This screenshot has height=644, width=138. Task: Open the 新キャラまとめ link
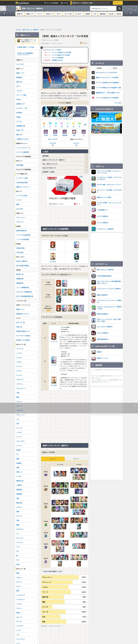(x=53, y=139)
